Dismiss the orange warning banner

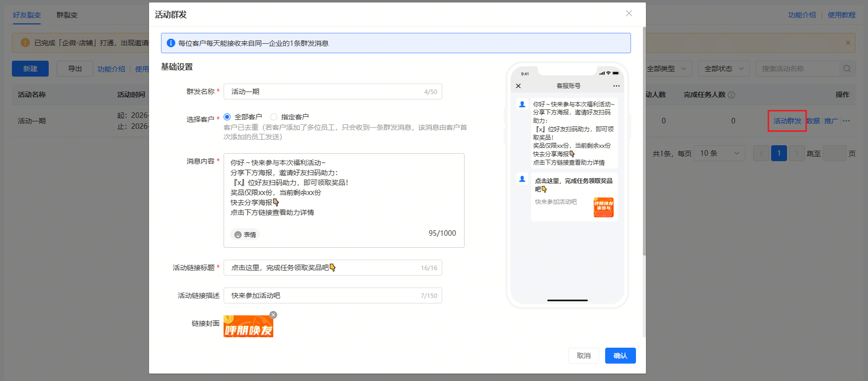click(848, 43)
